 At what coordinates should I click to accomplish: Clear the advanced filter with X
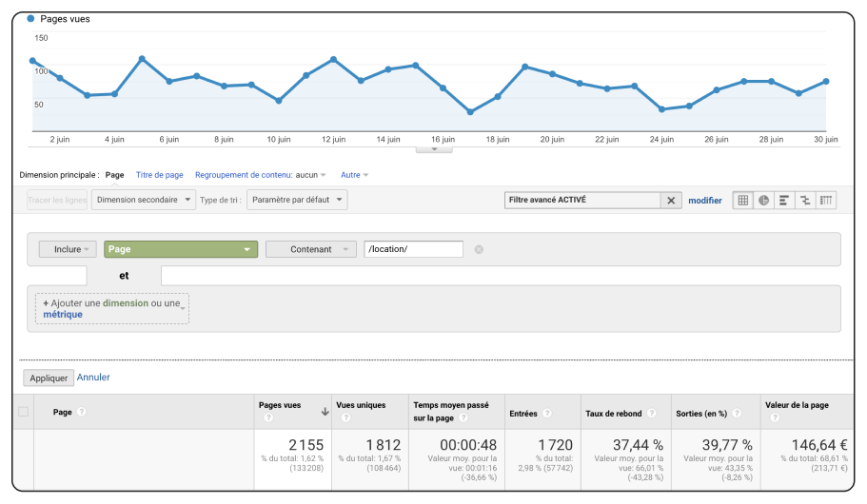671,200
